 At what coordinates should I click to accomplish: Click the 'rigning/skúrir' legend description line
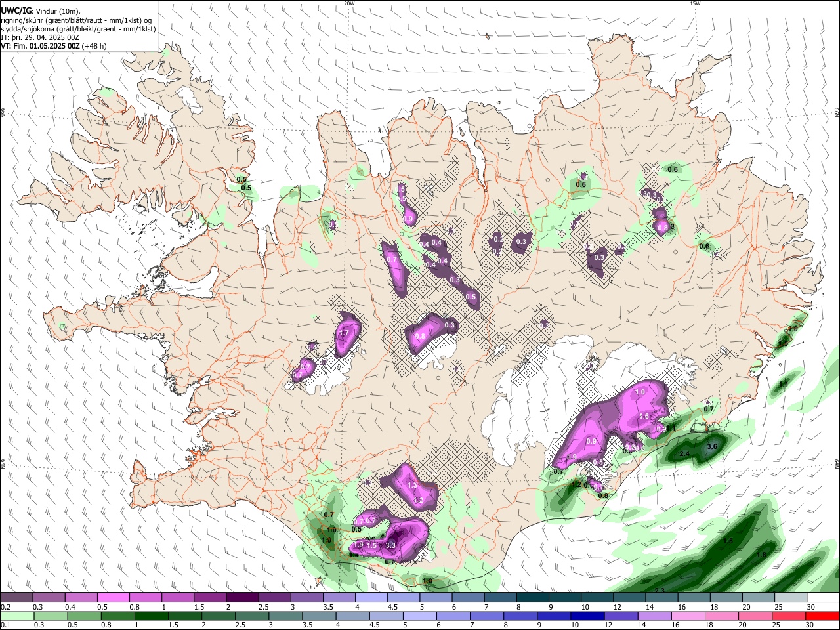tap(76, 20)
